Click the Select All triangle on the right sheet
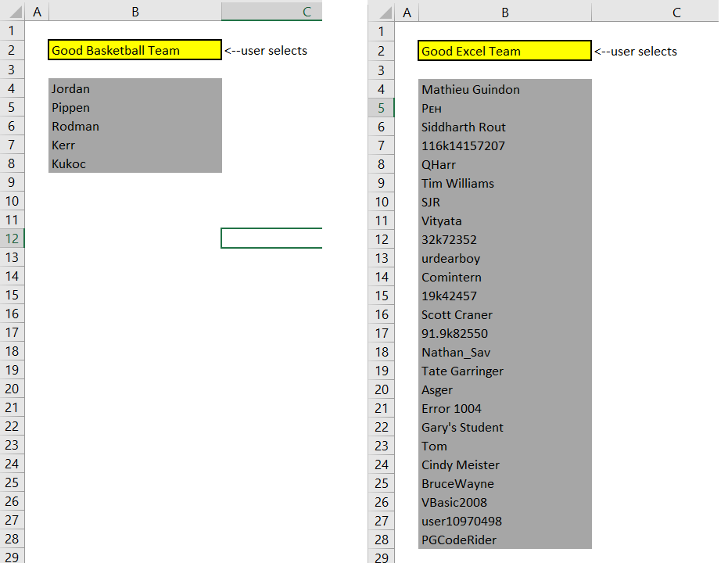Image resolution: width=728 pixels, height=563 pixels. pos(382,12)
